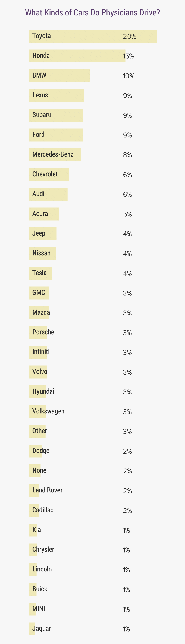
Task: Click the Chrysler label
Action: coord(43,550)
